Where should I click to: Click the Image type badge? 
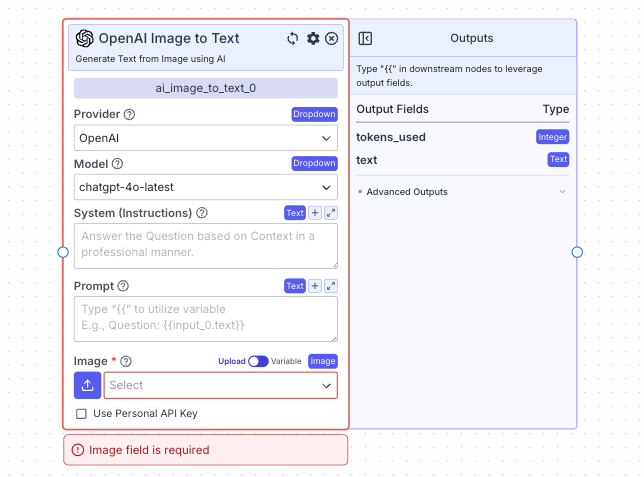pos(323,361)
